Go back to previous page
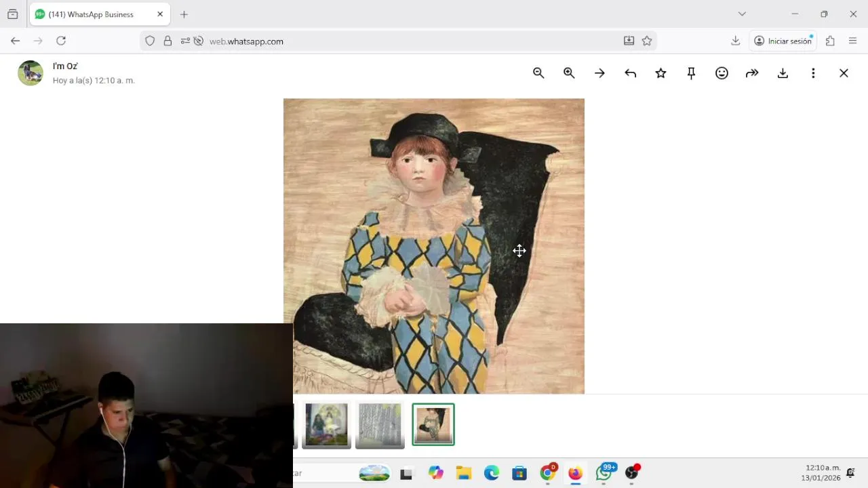This screenshot has height=488, width=868. pyautogui.click(x=15, y=41)
